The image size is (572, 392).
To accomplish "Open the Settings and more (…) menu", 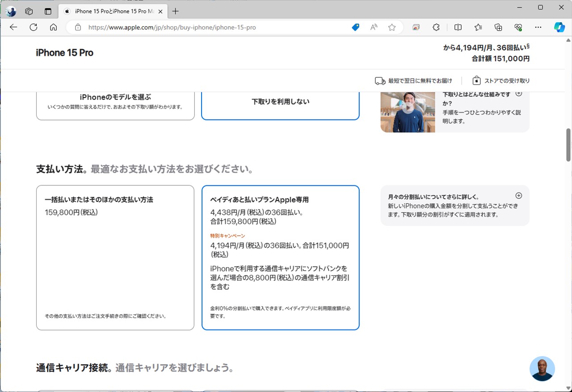I will point(538,27).
